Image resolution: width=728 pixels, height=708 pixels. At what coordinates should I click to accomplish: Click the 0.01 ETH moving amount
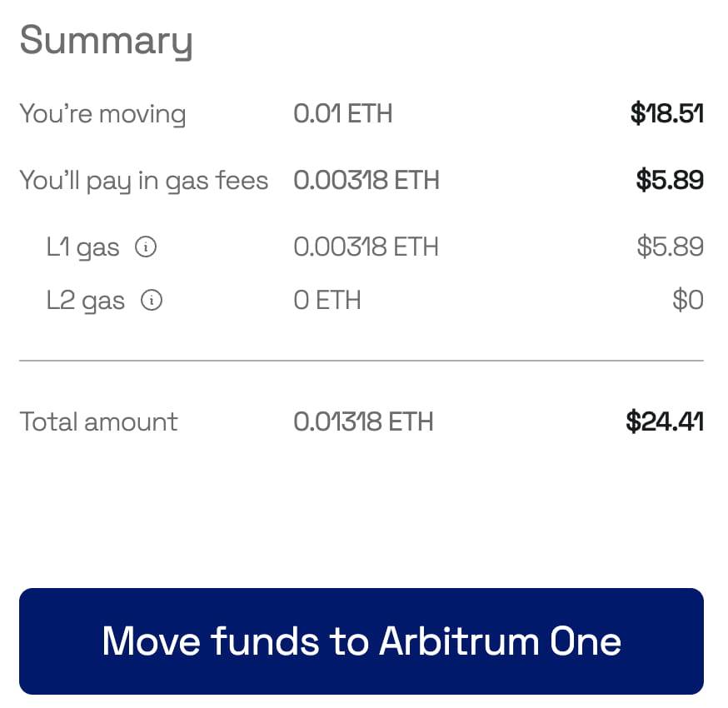pos(342,114)
